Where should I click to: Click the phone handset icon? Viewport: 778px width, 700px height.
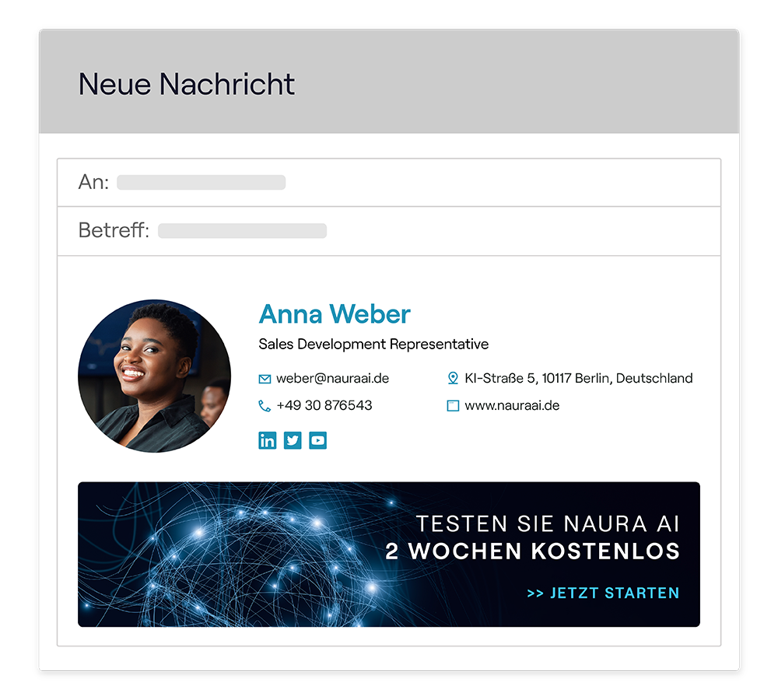click(x=265, y=406)
